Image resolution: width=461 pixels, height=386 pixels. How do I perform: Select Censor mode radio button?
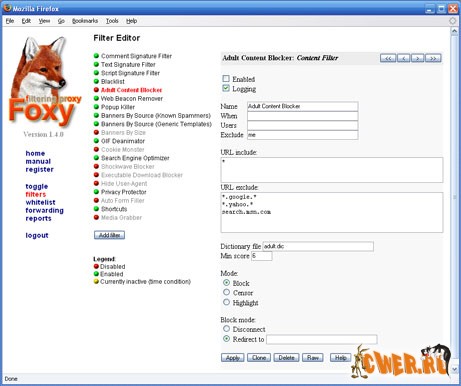point(227,292)
